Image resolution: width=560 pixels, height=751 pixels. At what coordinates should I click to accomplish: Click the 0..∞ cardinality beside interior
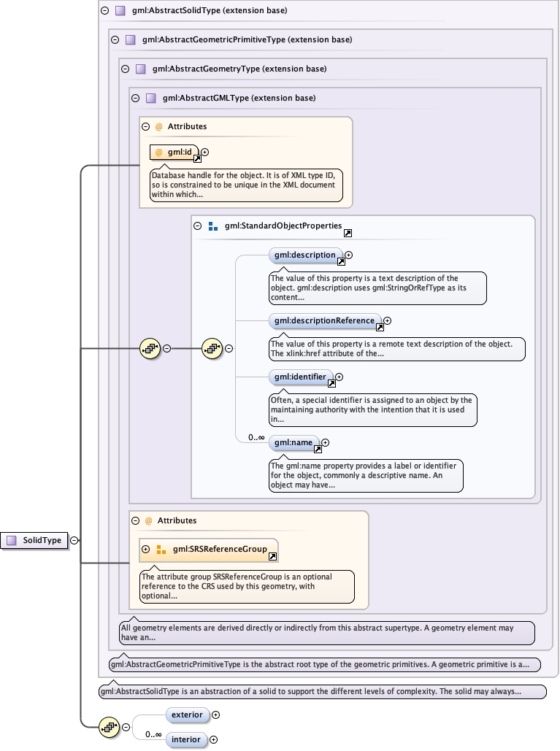click(x=153, y=735)
